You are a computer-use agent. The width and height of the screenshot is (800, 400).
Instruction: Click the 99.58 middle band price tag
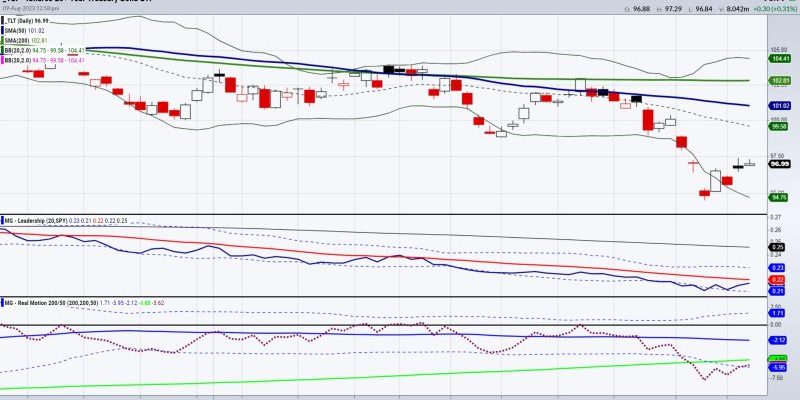click(777, 126)
